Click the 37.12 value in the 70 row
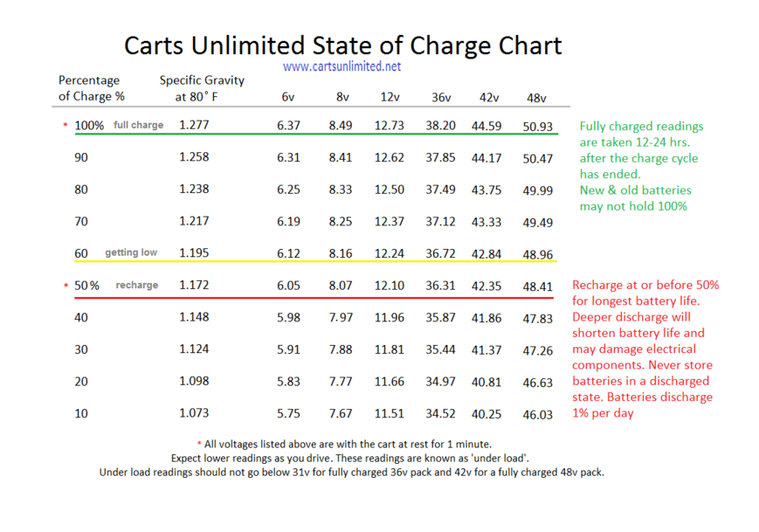Viewport: 759px width, 532px height. click(441, 222)
